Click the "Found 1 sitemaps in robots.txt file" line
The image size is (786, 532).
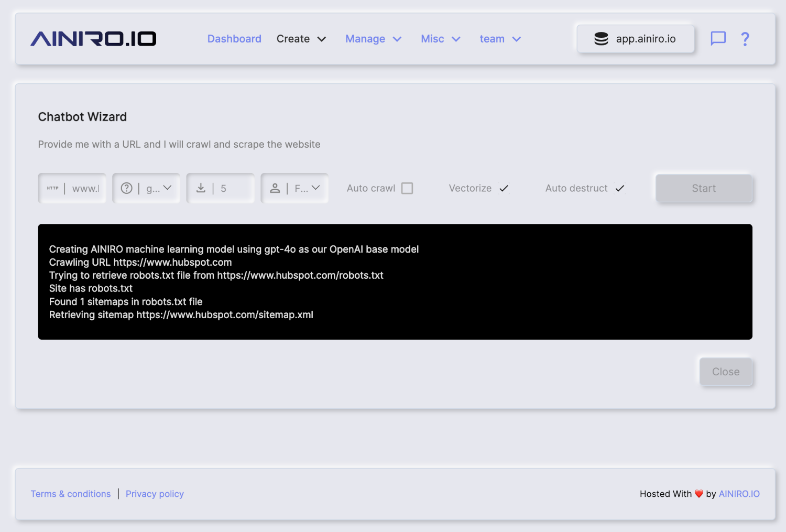pyautogui.click(x=126, y=301)
